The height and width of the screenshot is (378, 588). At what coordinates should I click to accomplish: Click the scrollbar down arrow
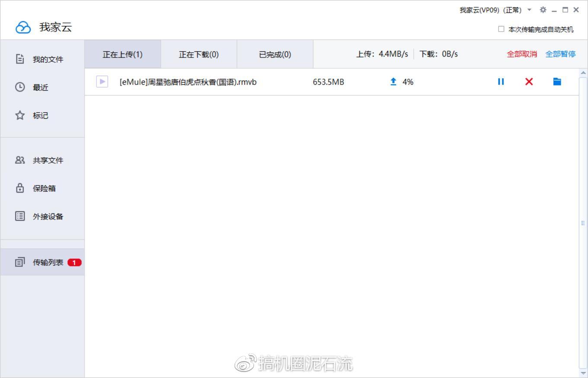583,373
